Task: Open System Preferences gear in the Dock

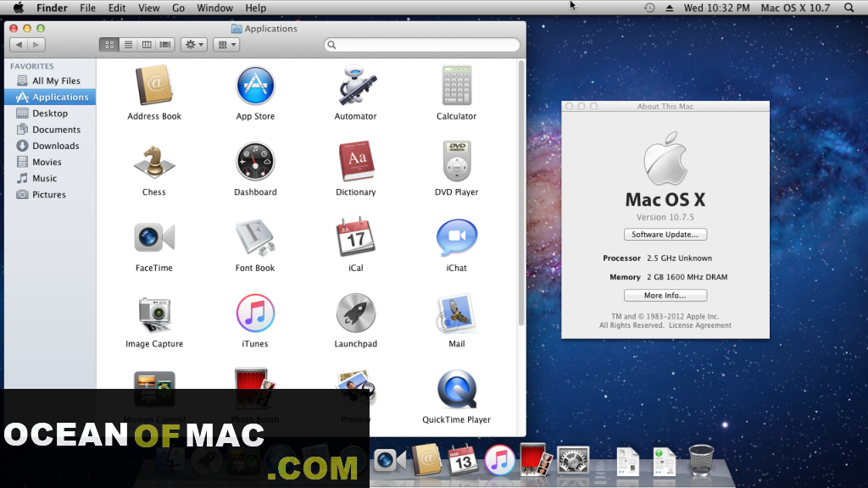Action: pyautogui.click(x=573, y=460)
